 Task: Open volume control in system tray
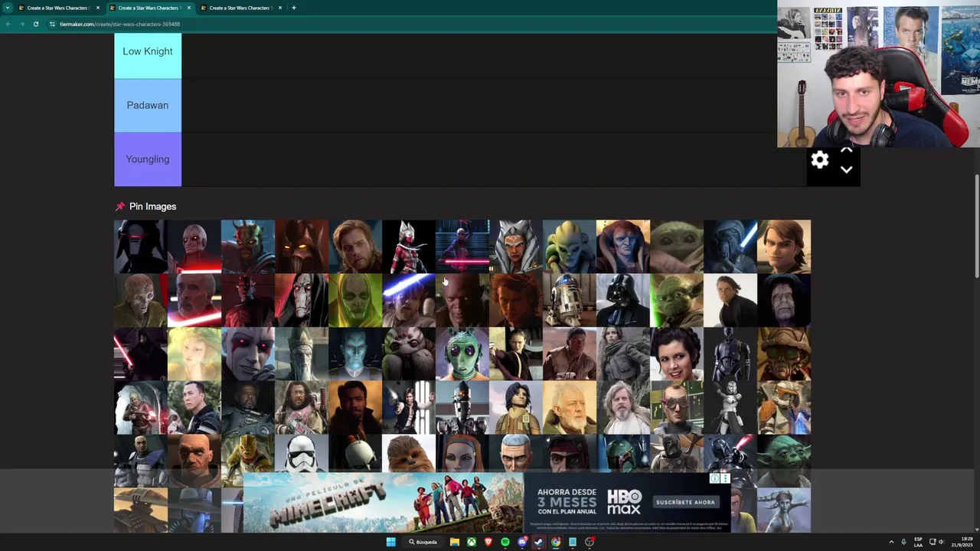tap(941, 542)
